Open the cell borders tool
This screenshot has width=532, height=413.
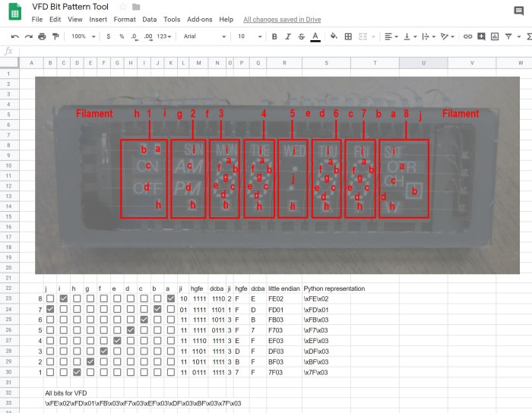(348, 36)
